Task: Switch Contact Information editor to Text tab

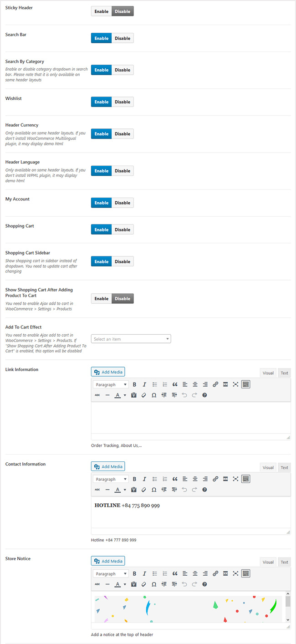Action: 284,467
